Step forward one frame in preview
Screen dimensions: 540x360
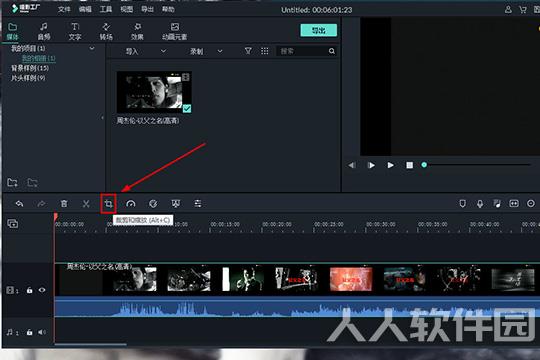pos(371,165)
